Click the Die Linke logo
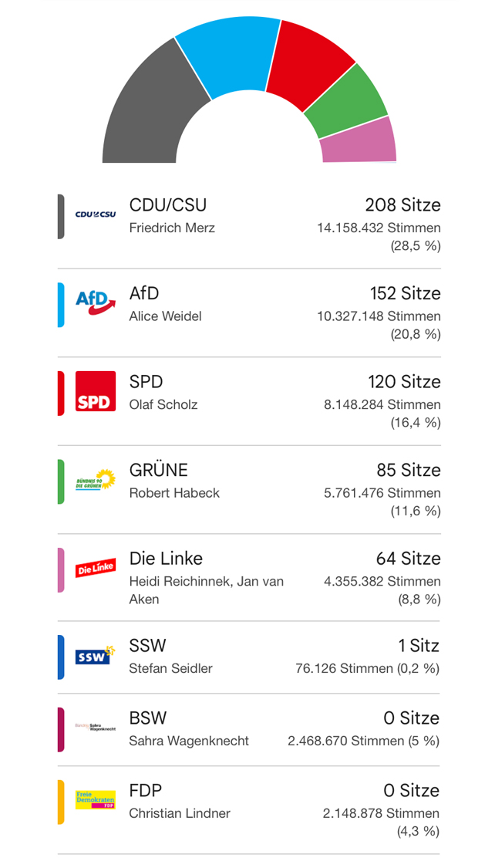Screen dimensions: 495x868 (95, 569)
